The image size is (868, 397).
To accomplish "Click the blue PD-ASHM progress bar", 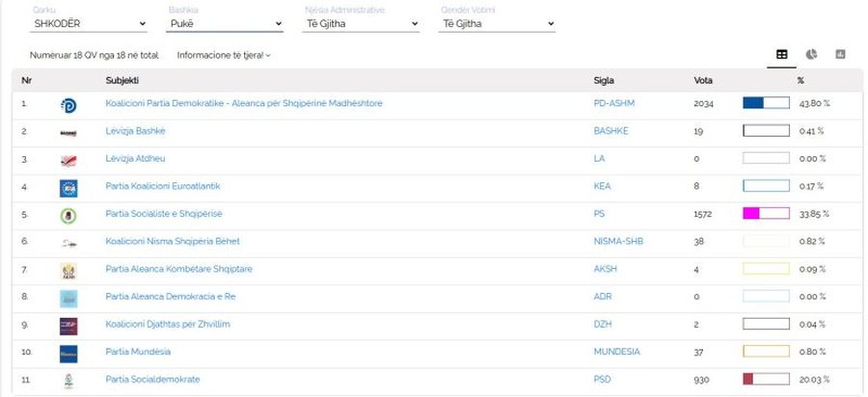I will click(766, 103).
